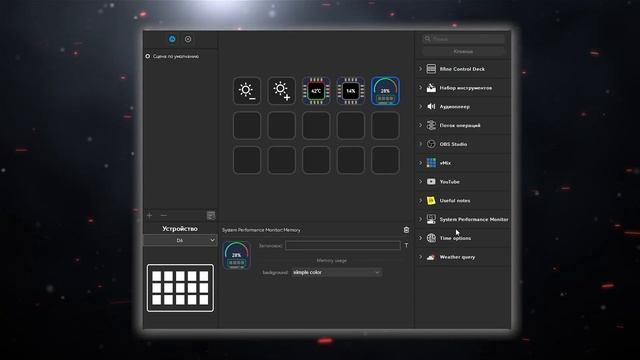Click the Weather query label
The image size is (640, 360).
click(x=457, y=257)
